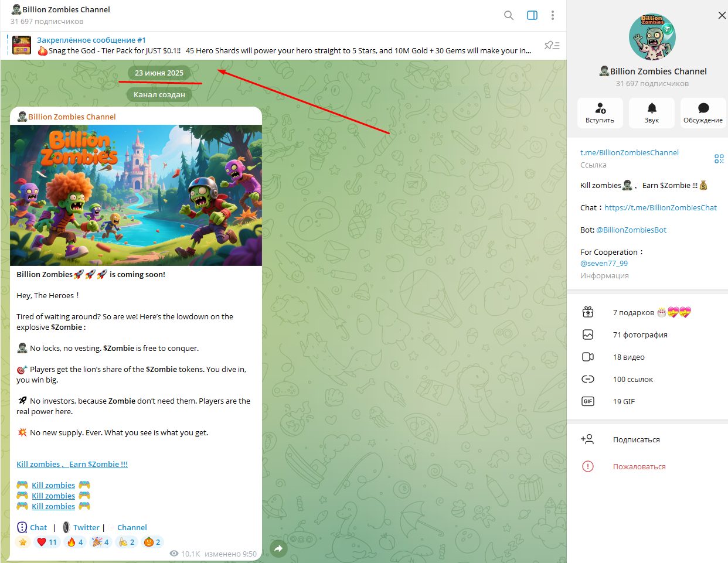Click the chain link icon beside 100 ссылок
Viewport: 728px width, 563px height.
(588, 379)
